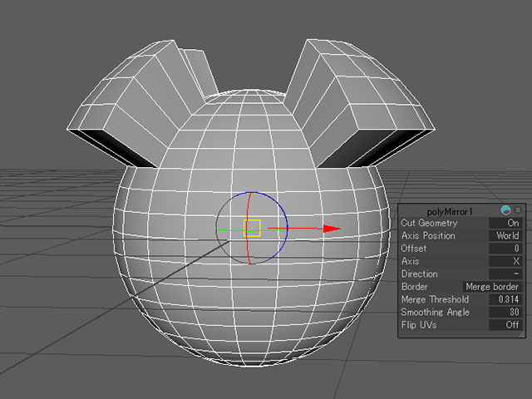
Task: Open the Axis Position World dropdown
Action: point(505,235)
